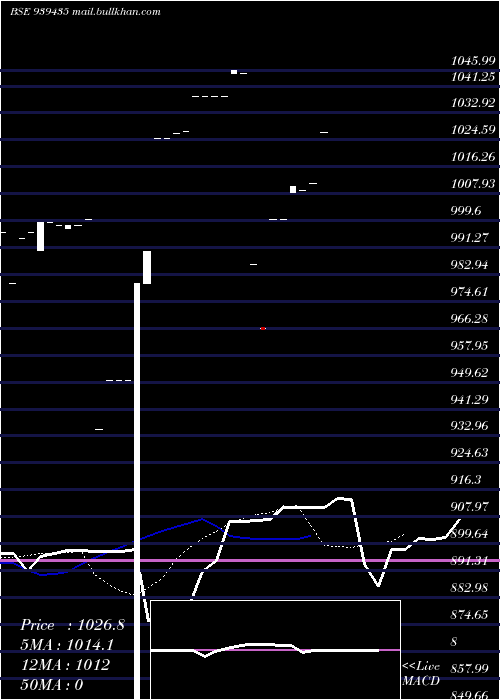Click the tall white volume spike bar
The width and height of the screenshot is (500, 700).
137,491
